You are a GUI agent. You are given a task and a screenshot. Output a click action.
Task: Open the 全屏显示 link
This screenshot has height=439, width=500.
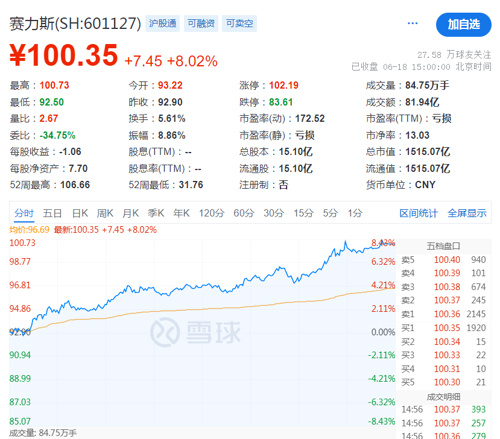tap(467, 213)
